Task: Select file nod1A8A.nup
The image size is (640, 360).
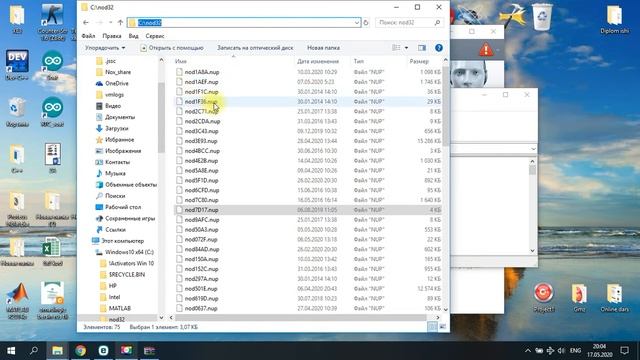Action: [x=202, y=72]
